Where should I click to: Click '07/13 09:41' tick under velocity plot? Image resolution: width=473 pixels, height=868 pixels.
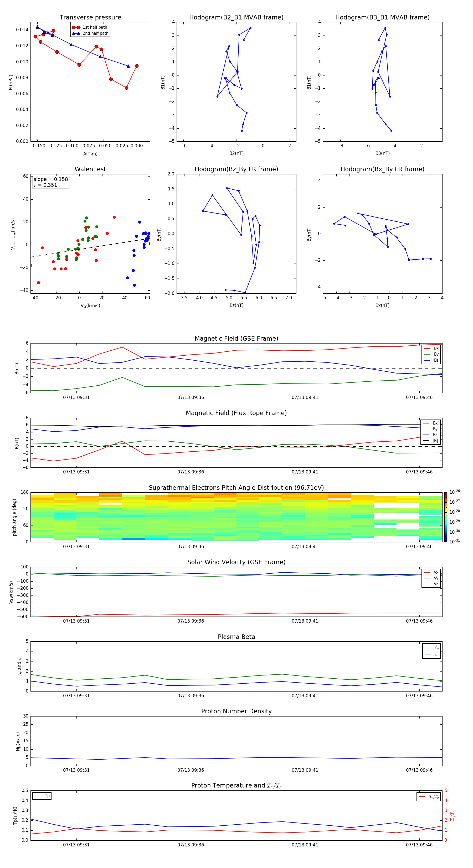click(305, 621)
